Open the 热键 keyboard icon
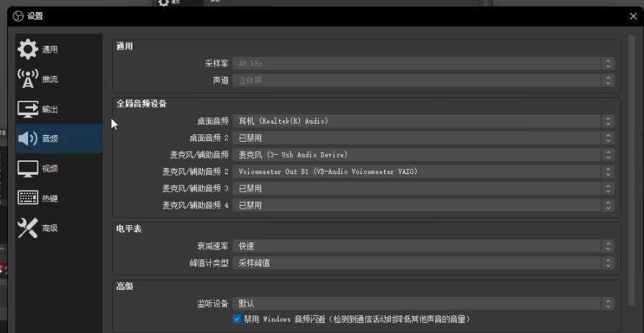The height and width of the screenshot is (333, 644). (27, 198)
